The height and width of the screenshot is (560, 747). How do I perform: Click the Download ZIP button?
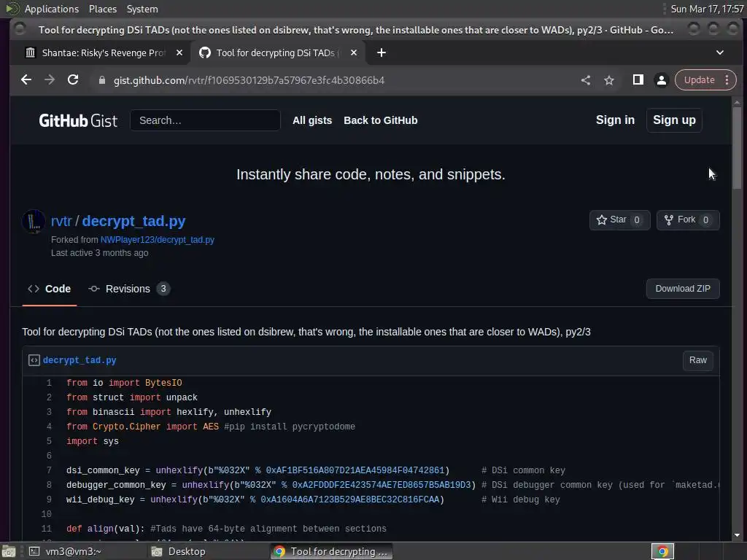tap(683, 289)
